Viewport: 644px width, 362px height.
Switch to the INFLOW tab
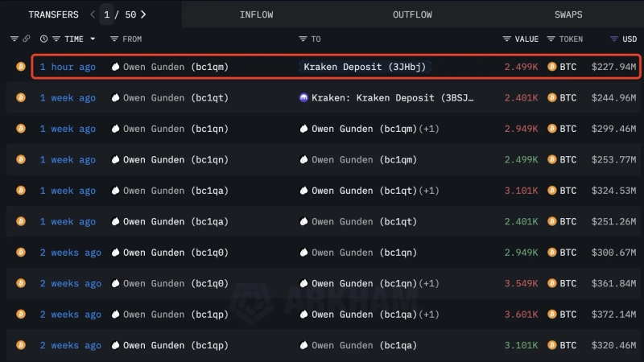coord(256,14)
